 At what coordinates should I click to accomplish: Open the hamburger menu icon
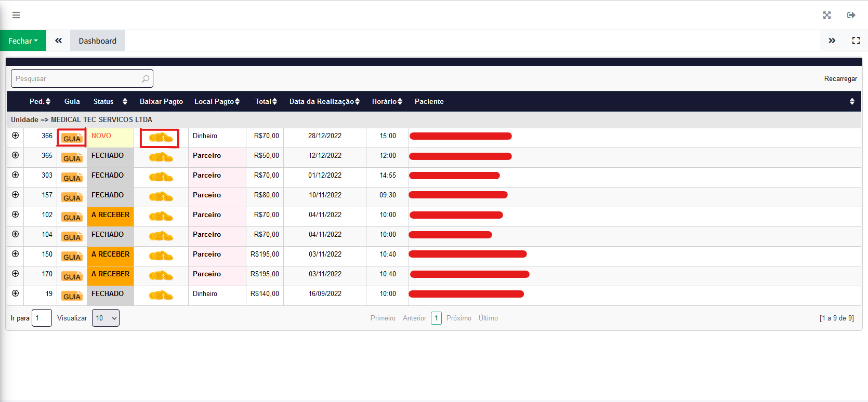coord(16,15)
